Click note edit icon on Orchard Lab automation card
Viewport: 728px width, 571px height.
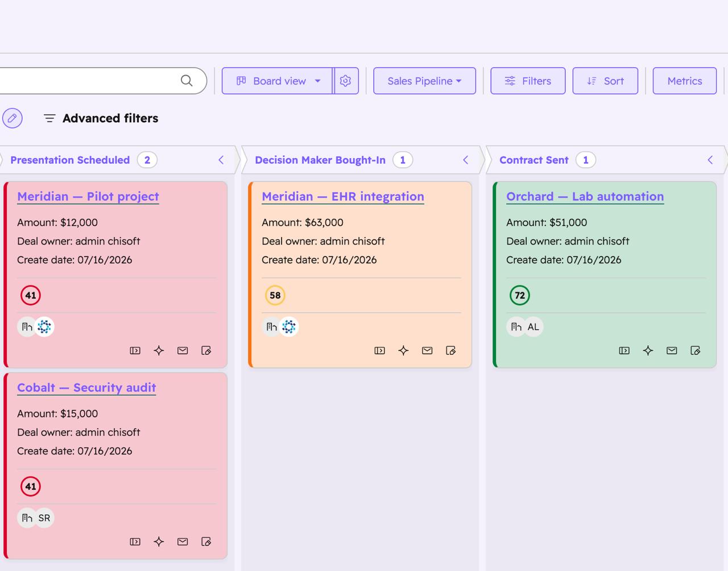click(696, 350)
